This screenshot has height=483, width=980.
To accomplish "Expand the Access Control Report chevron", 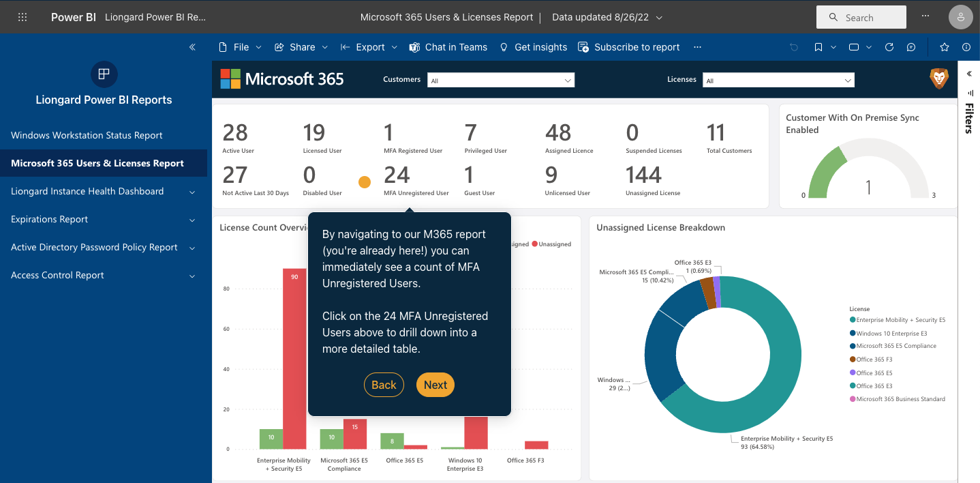I will pos(192,276).
